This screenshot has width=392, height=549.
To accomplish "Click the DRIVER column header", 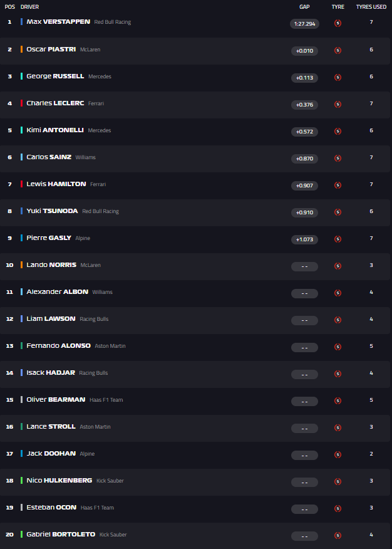I will [x=29, y=6].
